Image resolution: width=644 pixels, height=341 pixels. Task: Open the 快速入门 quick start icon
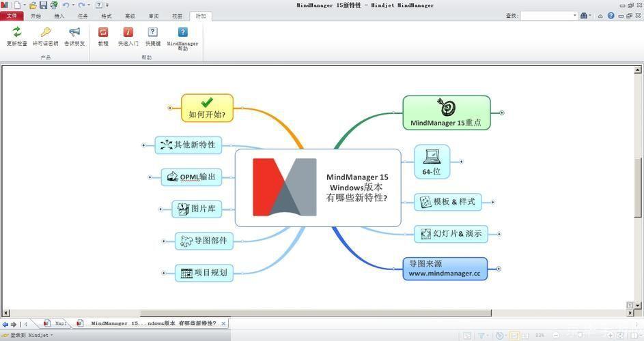tap(128, 32)
